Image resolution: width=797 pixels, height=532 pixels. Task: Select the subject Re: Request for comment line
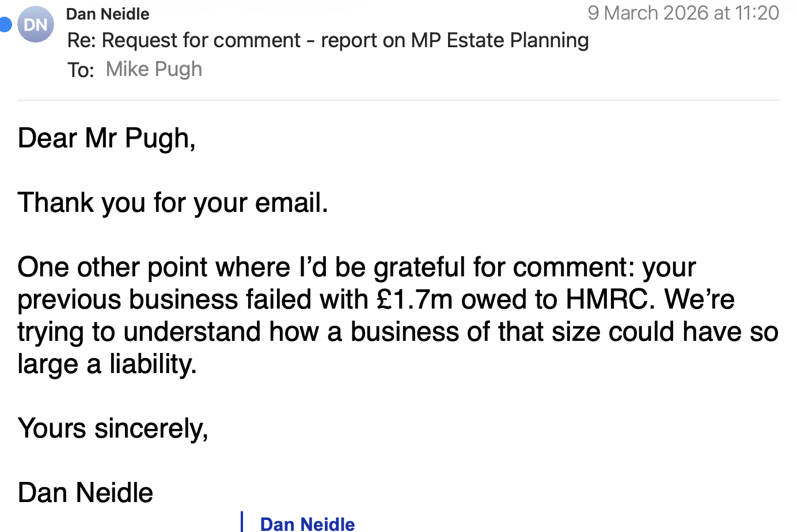(328, 40)
